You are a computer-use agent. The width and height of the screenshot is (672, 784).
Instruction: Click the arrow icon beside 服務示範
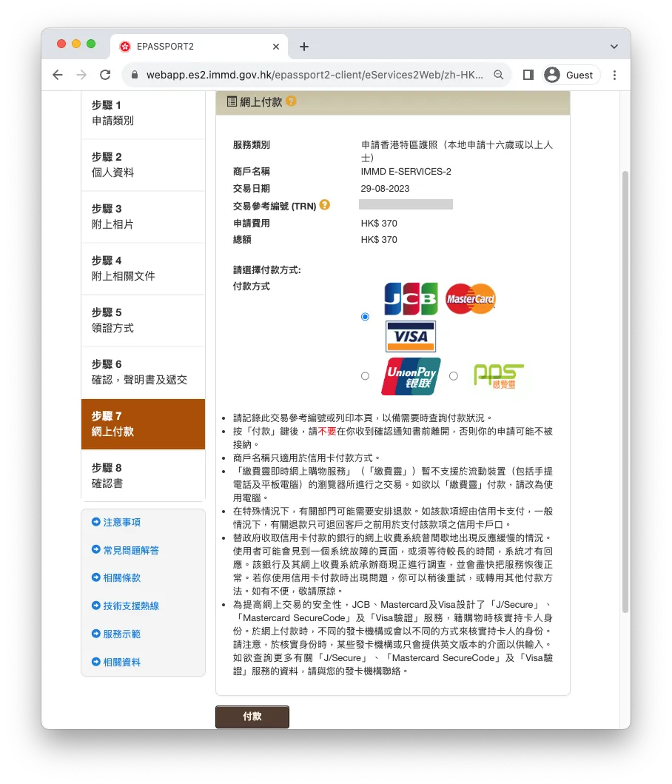[x=96, y=634]
